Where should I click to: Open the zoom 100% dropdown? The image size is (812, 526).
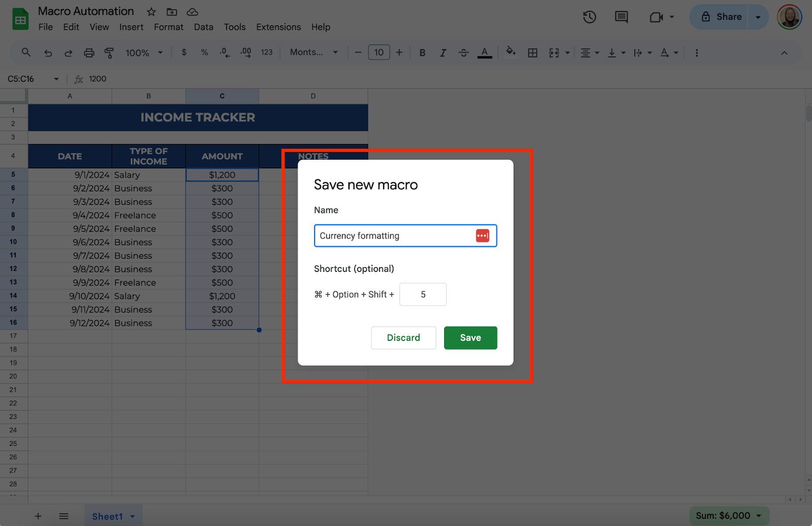pos(144,53)
